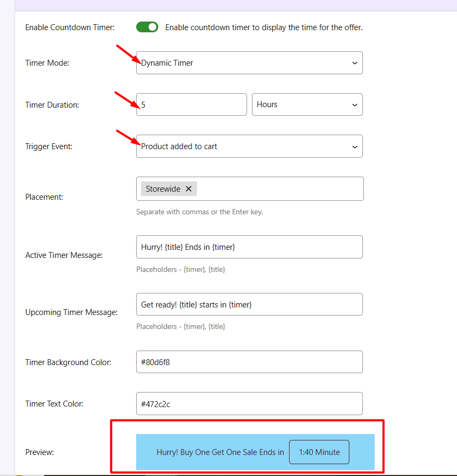This screenshot has width=457, height=476.
Task: Select the Timer Text Color value field
Action: [249, 404]
